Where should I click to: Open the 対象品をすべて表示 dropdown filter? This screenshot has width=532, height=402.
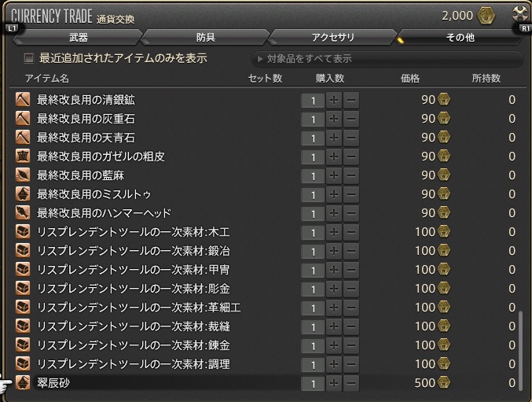387,59
